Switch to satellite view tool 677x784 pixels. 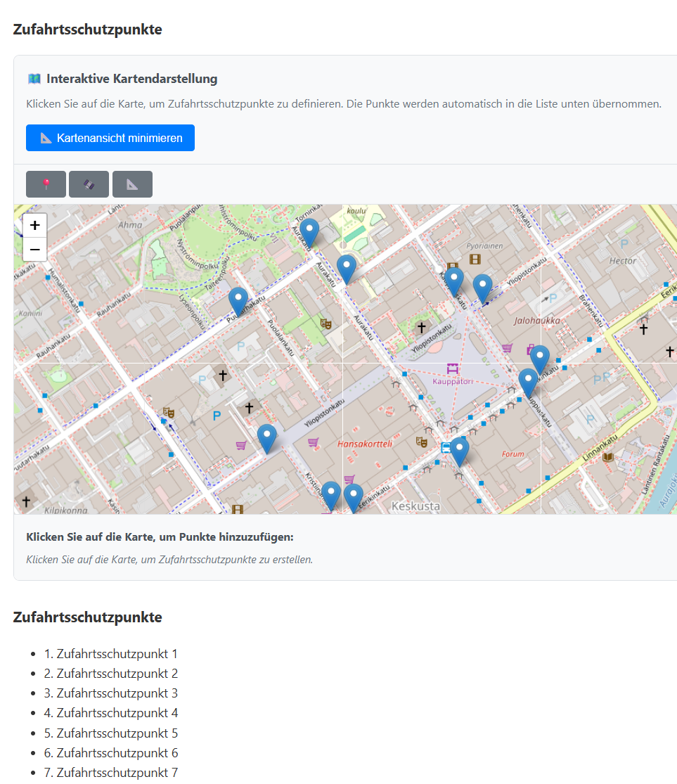pos(89,184)
